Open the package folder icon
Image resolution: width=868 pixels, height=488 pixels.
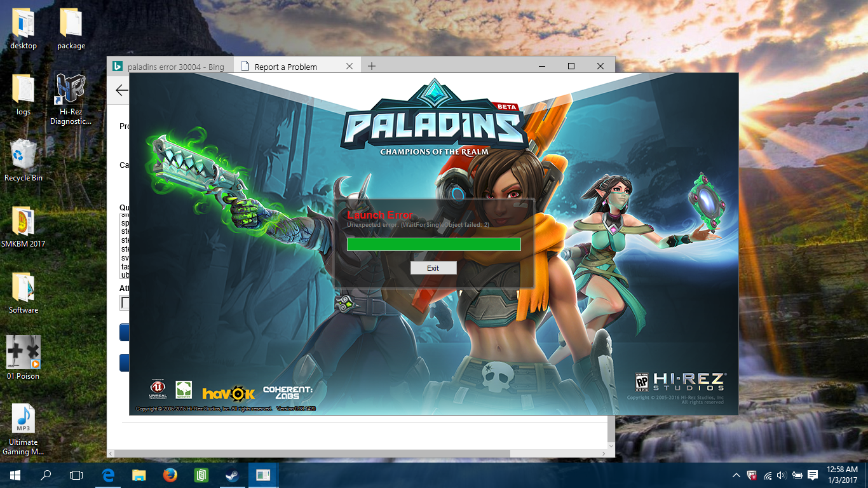tap(71, 29)
